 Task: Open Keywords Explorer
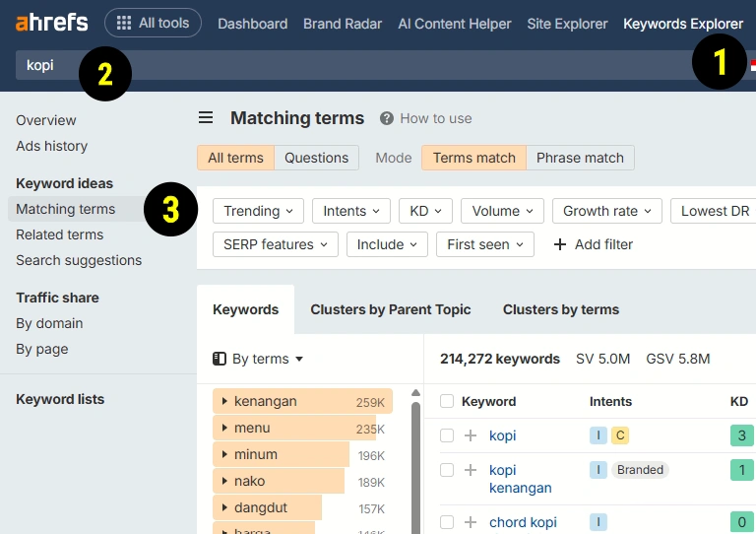(x=683, y=24)
